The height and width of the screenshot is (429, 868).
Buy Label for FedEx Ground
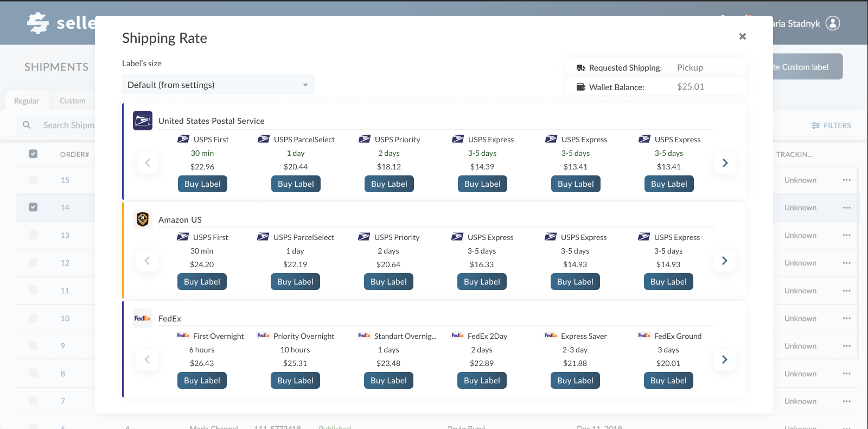(x=668, y=381)
